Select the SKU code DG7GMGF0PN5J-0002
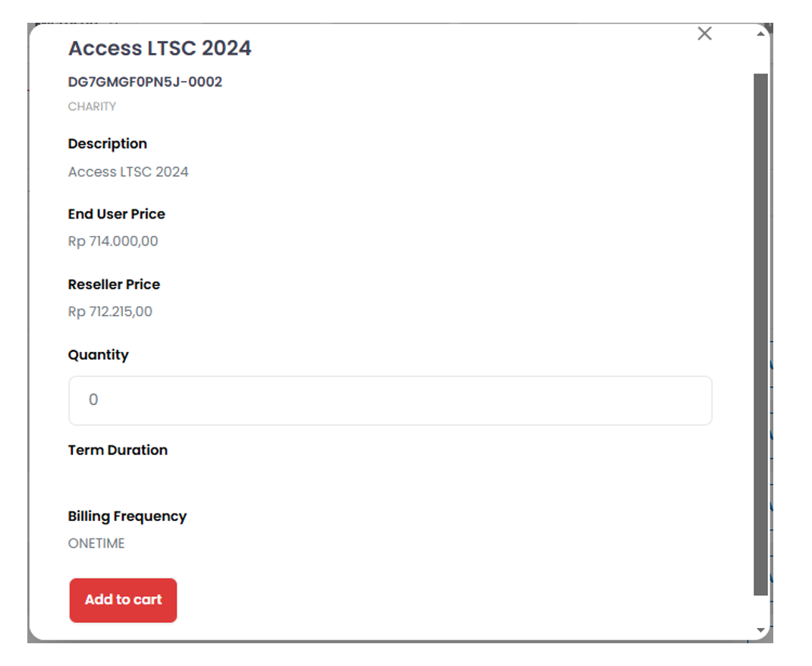The width and height of the screenshot is (812, 666). point(145,82)
